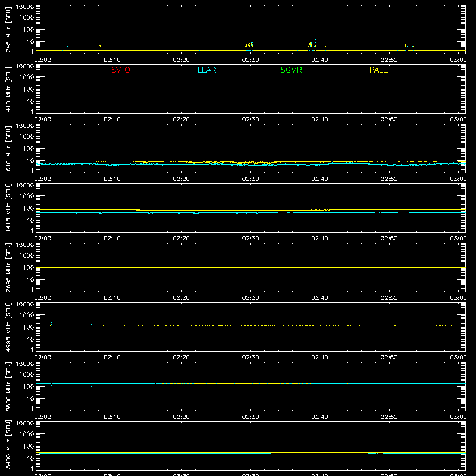476x476 pixels.
Task: Click the red SVTO station legend label
Action: click(121, 70)
